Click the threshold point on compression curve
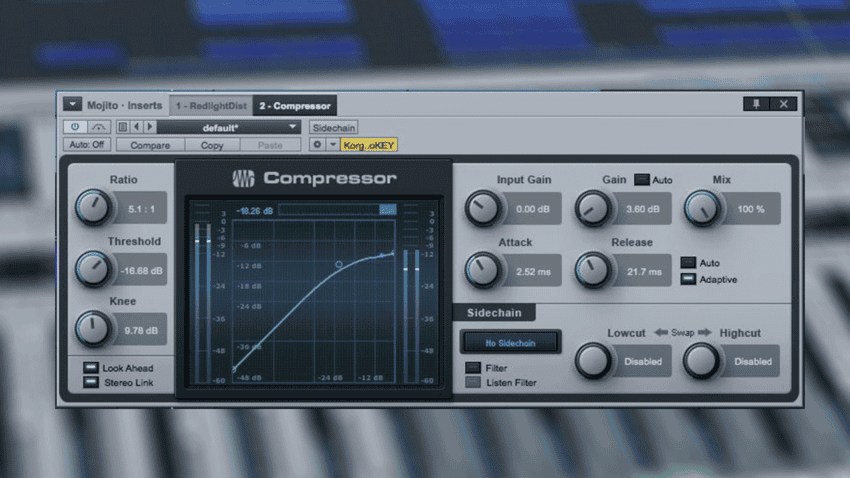The height and width of the screenshot is (478, 850). [x=339, y=264]
